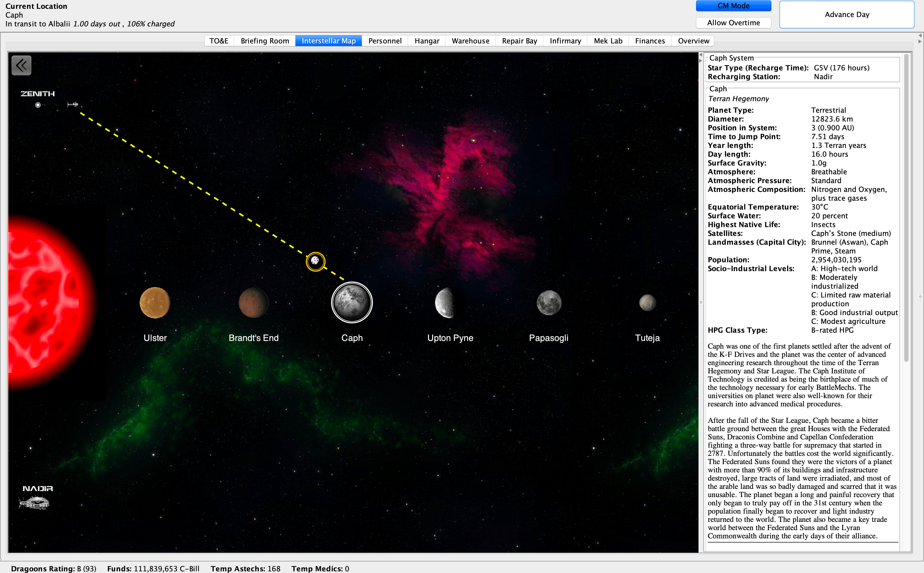924x573 pixels.
Task: Click the Brandt's End label
Action: pyautogui.click(x=254, y=338)
